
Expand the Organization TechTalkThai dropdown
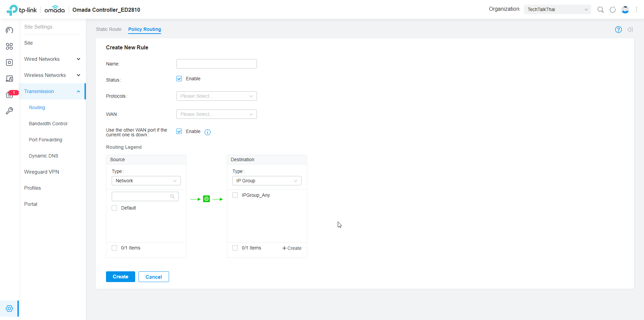[x=557, y=9]
